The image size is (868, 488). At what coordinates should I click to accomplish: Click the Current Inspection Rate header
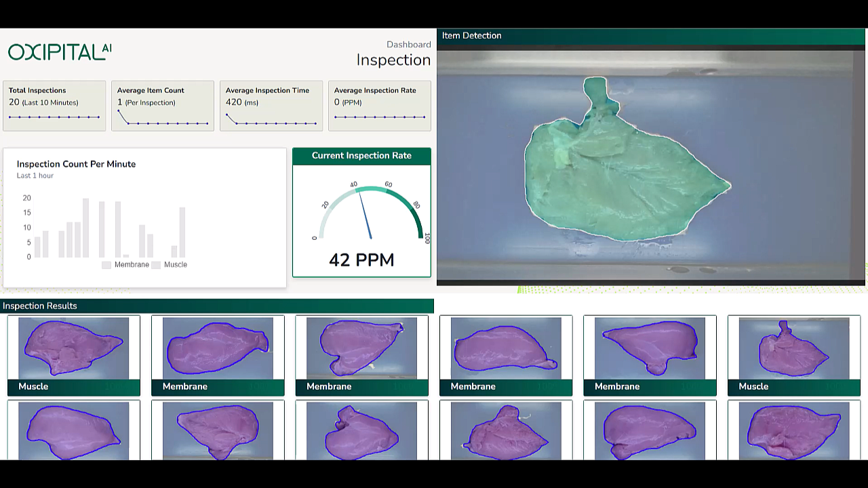click(x=361, y=156)
